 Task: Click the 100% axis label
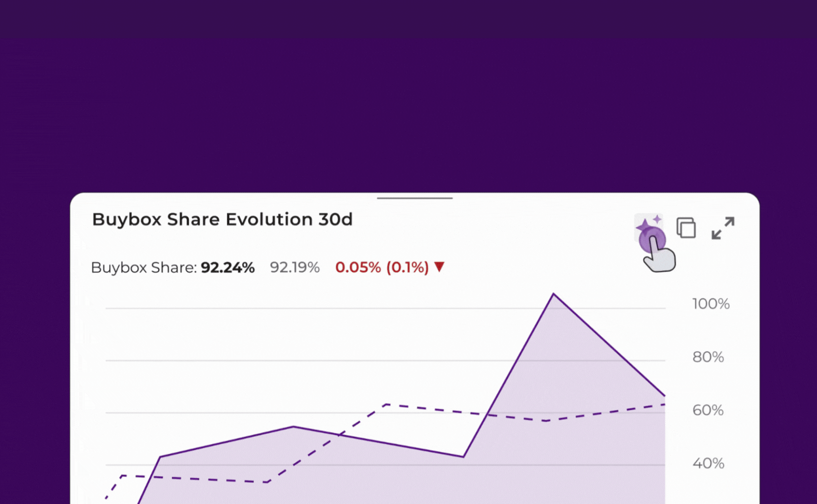pyautogui.click(x=711, y=304)
